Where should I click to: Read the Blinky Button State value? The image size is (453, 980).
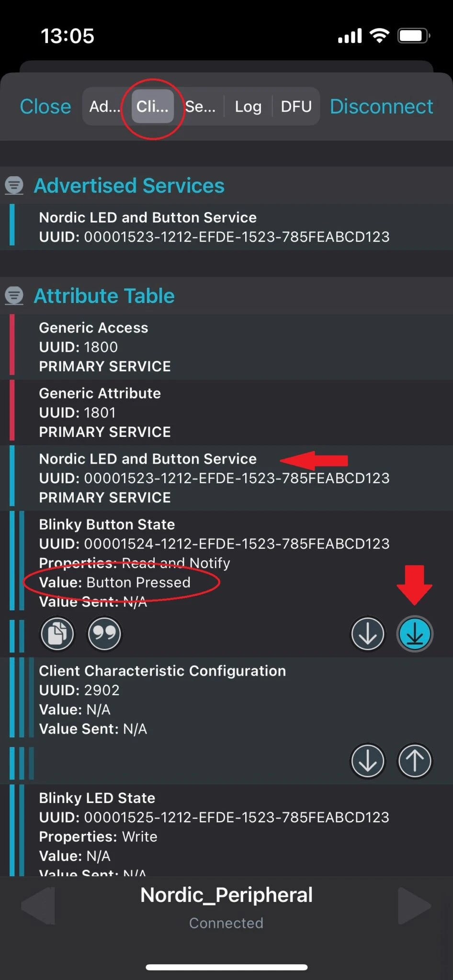[x=368, y=634]
